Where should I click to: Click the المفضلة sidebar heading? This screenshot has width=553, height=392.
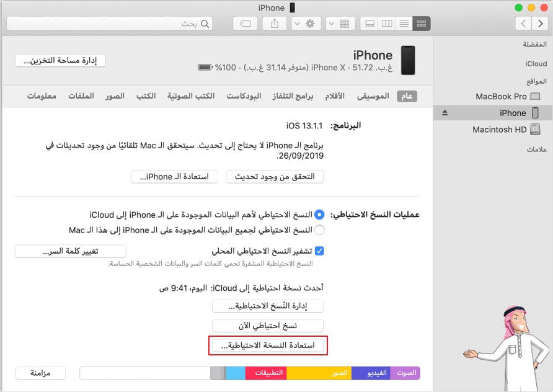[534, 44]
